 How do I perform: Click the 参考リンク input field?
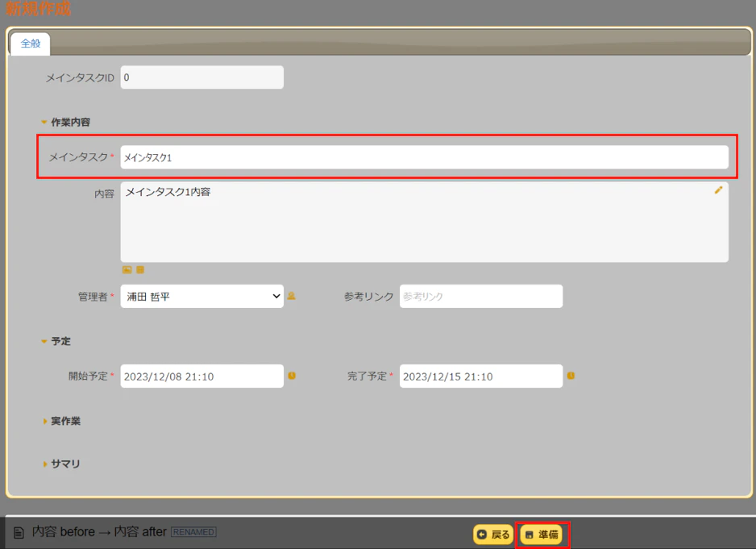481,296
